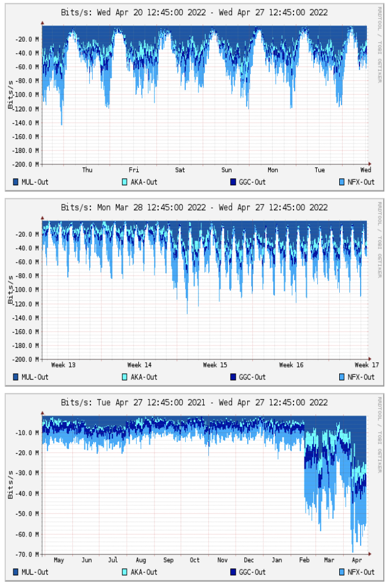
Task: Click the AKA-Out swatch in the top graph legend
Action: click(124, 182)
